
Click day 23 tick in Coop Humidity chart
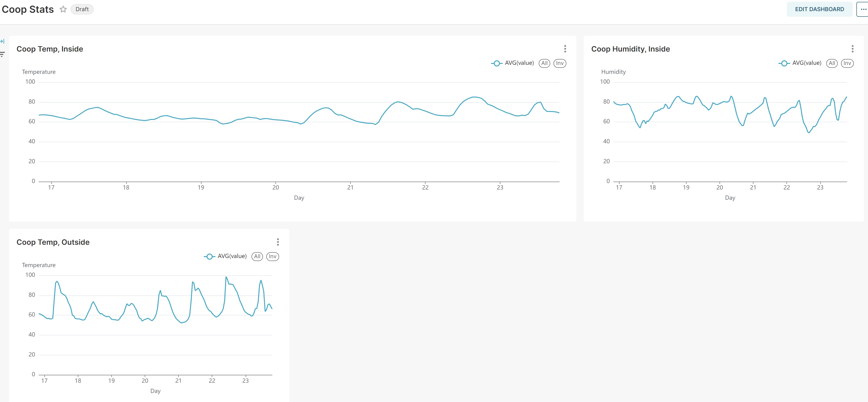tap(820, 188)
